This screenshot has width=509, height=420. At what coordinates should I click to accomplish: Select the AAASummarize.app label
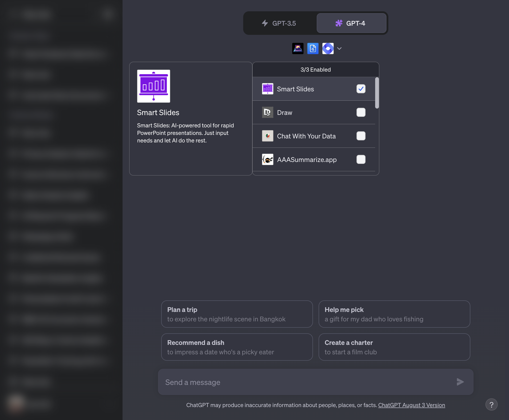click(307, 160)
